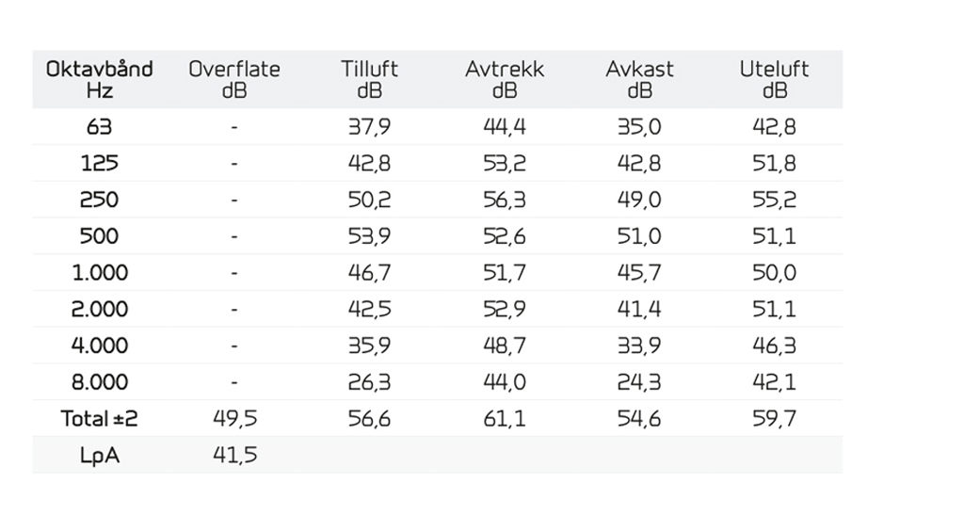This screenshot has width=980, height=531.
Task: Select the Avtrekk dB column header
Action: tap(505, 79)
